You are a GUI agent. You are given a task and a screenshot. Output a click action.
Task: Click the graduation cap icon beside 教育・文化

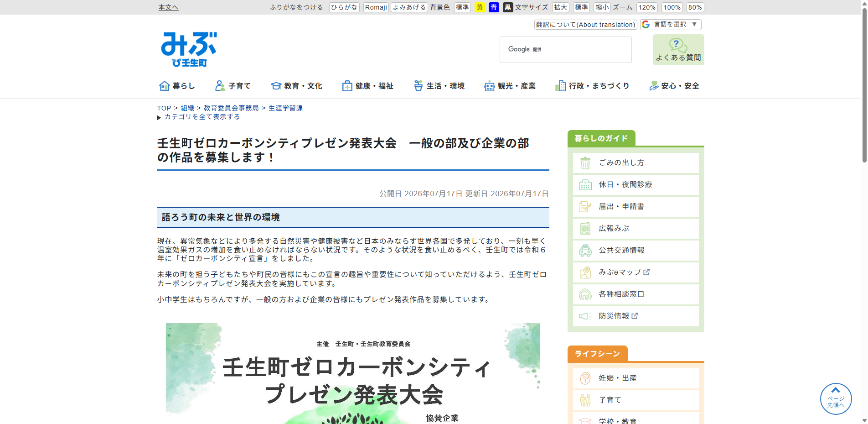276,86
